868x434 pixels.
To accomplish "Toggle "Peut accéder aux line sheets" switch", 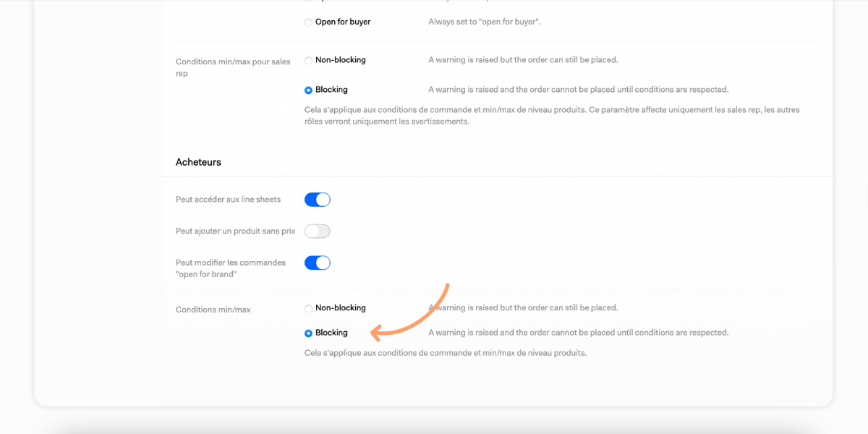I will point(317,200).
